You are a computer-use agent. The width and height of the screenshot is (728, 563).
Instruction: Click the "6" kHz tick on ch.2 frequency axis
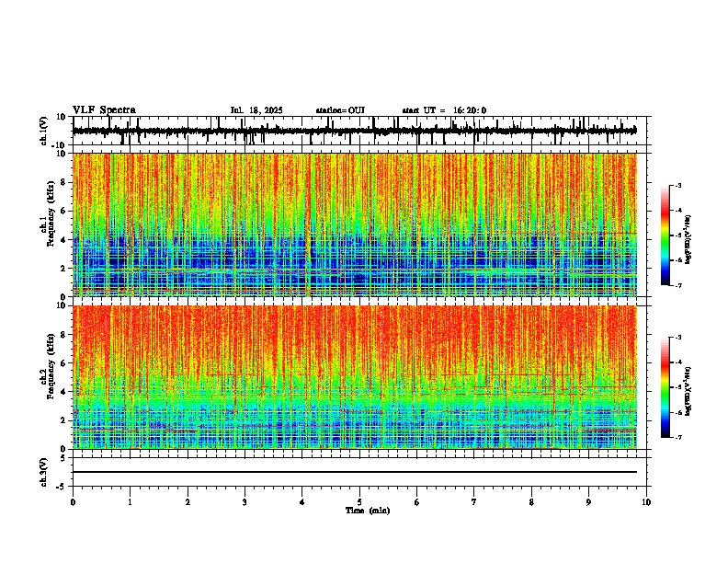(63, 363)
